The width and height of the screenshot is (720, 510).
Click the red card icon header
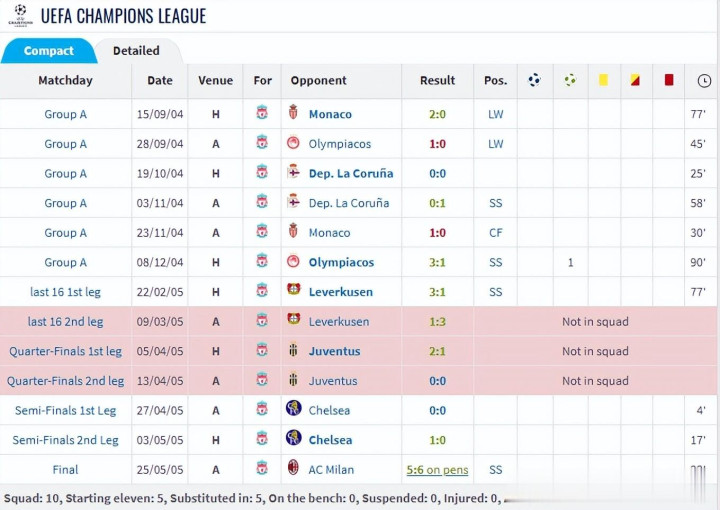tap(668, 80)
